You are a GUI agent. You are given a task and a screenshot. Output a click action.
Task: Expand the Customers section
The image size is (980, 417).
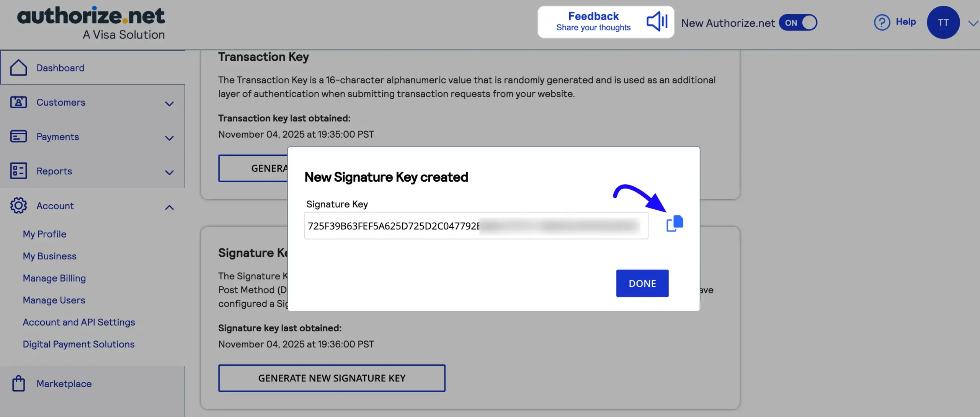(169, 103)
